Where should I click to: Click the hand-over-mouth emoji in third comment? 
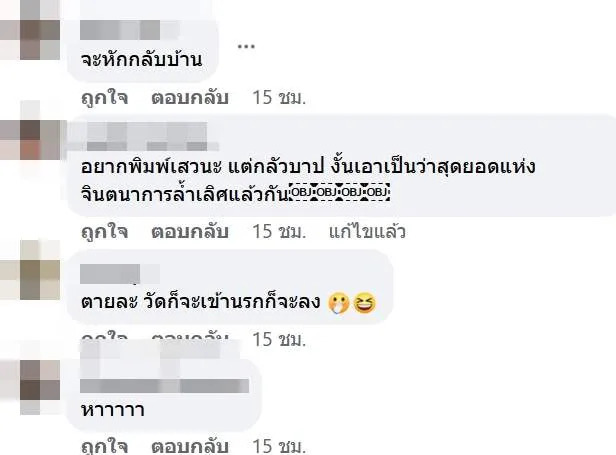(x=339, y=303)
